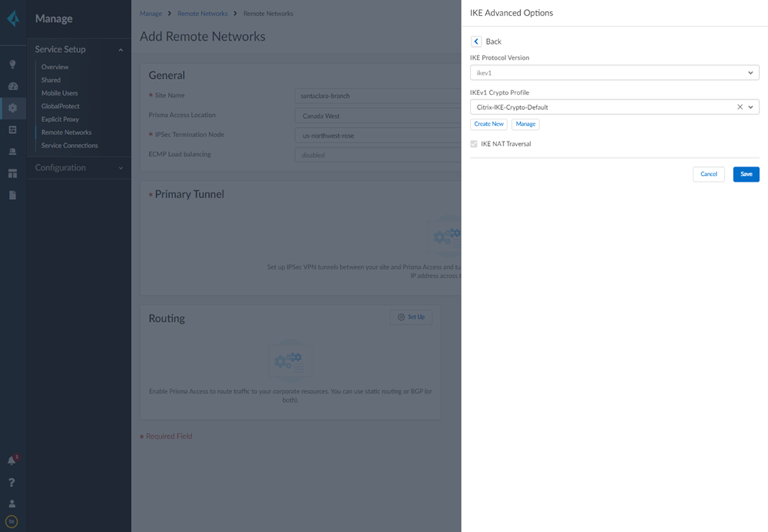Click the Back arrow icon
The image size is (768, 532).
(x=477, y=41)
